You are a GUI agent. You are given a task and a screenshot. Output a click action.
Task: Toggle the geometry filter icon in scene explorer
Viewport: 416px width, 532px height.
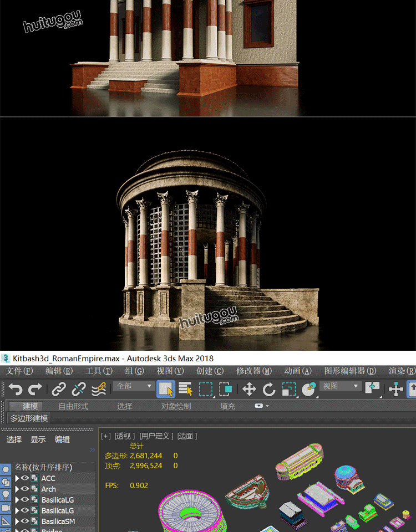[x=6, y=470]
